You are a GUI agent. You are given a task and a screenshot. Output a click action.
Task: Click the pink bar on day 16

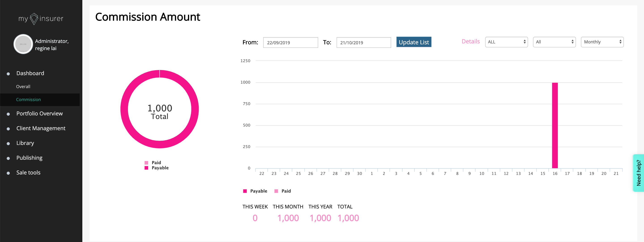(x=554, y=125)
